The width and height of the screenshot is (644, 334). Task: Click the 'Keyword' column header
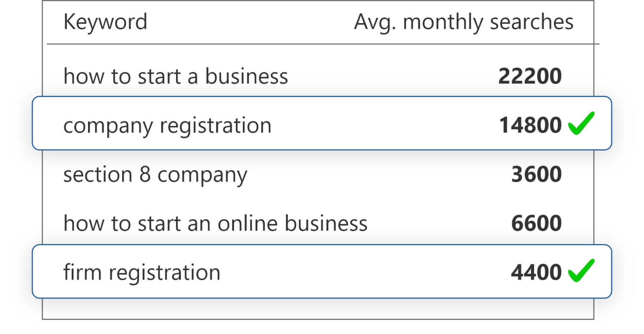(x=105, y=22)
